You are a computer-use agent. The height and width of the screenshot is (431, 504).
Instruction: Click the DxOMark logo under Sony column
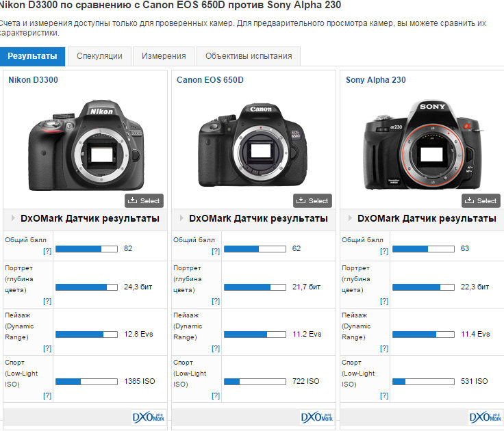(x=486, y=417)
